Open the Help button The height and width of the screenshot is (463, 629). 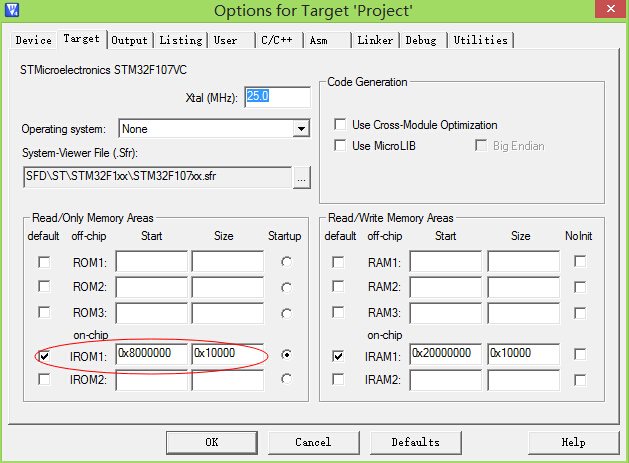click(574, 443)
